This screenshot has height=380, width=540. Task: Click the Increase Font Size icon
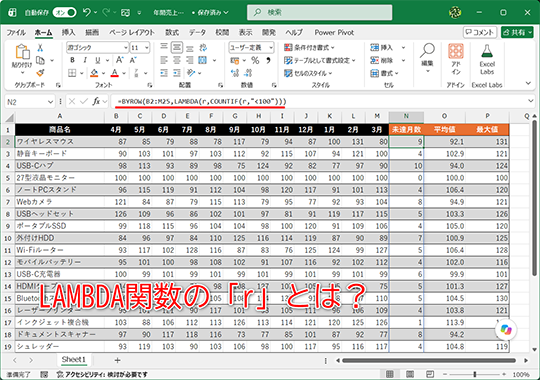pos(120,60)
